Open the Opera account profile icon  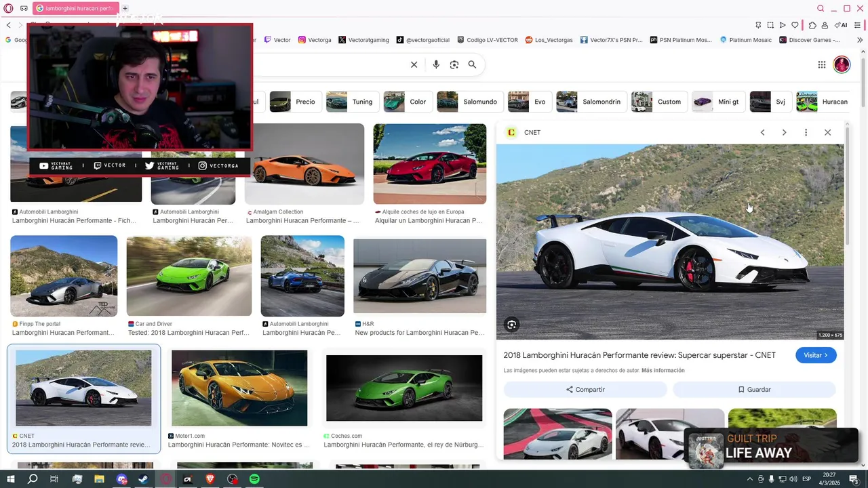pyautogui.click(x=825, y=25)
